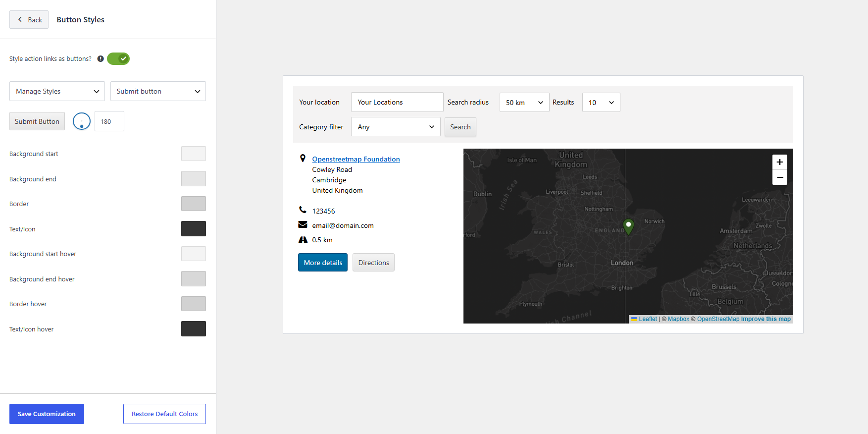The image size is (868, 434).
Task: Pick the Background end hover swatch
Action: [x=194, y=279]
